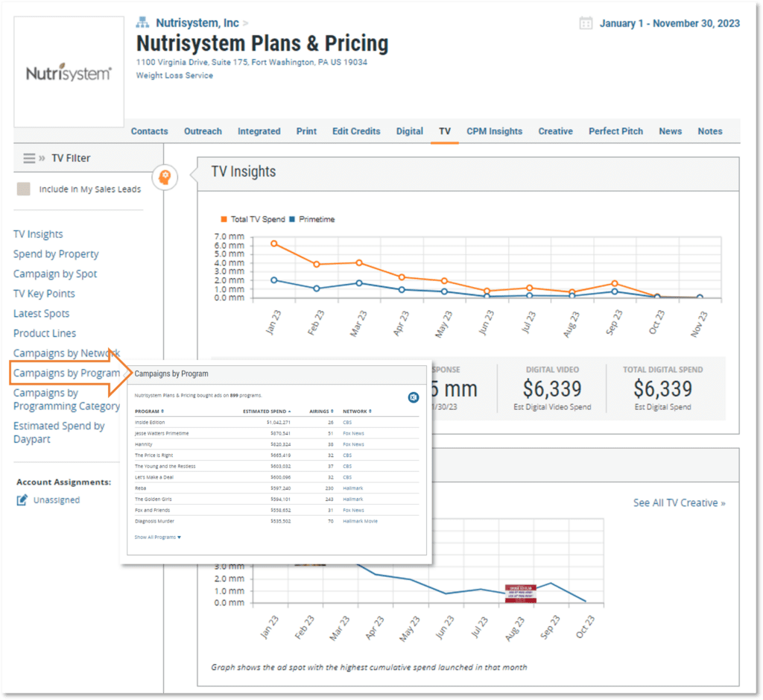Screen dimensions: 763x700
Task: Click the TV Filter hamburger menu icon
Action: pos(29,158)
